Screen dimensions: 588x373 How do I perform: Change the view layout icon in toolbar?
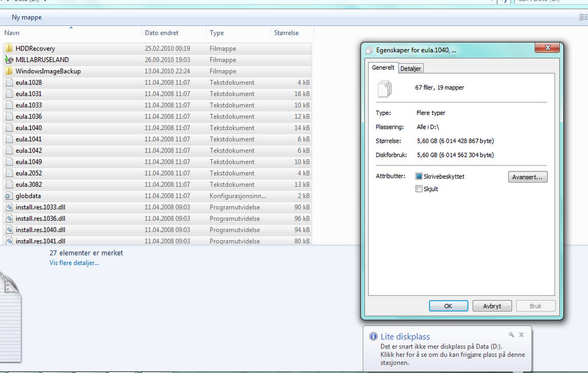click(583, 17)
